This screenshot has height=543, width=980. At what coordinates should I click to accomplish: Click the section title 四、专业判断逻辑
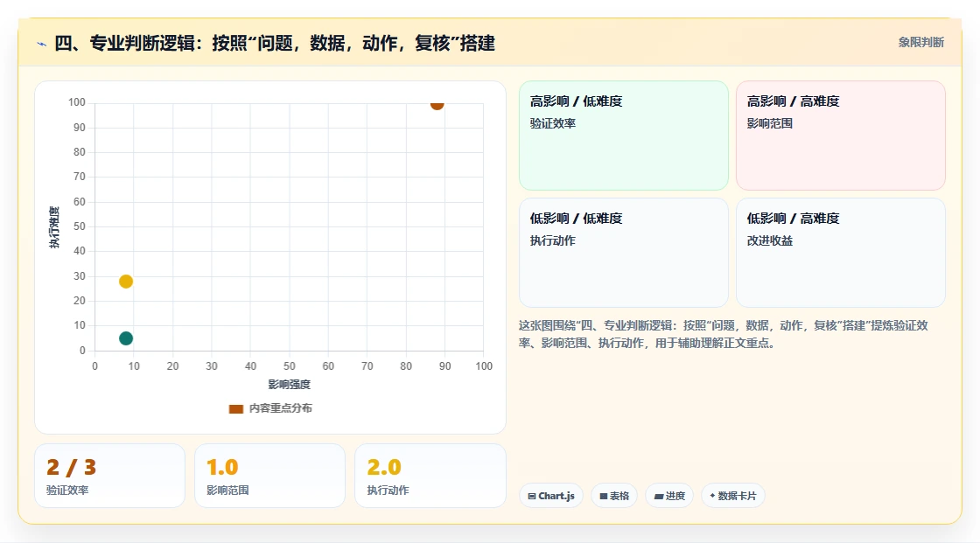click(275, 43)
